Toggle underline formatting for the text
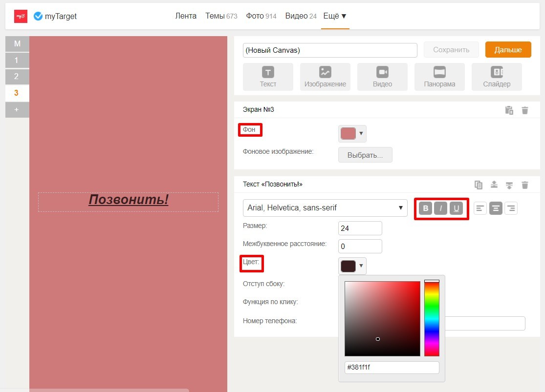The height and width of the screenshot is (392, 545). [x=456, y=208]
